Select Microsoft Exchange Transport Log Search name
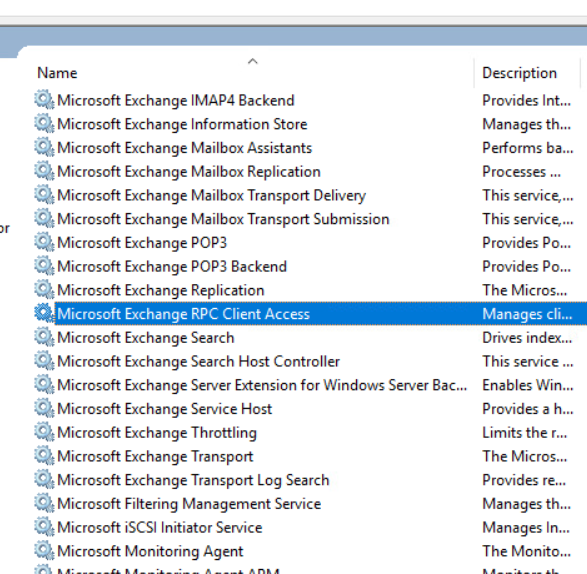Screen dimensions: 587x574 coord(193,480)
